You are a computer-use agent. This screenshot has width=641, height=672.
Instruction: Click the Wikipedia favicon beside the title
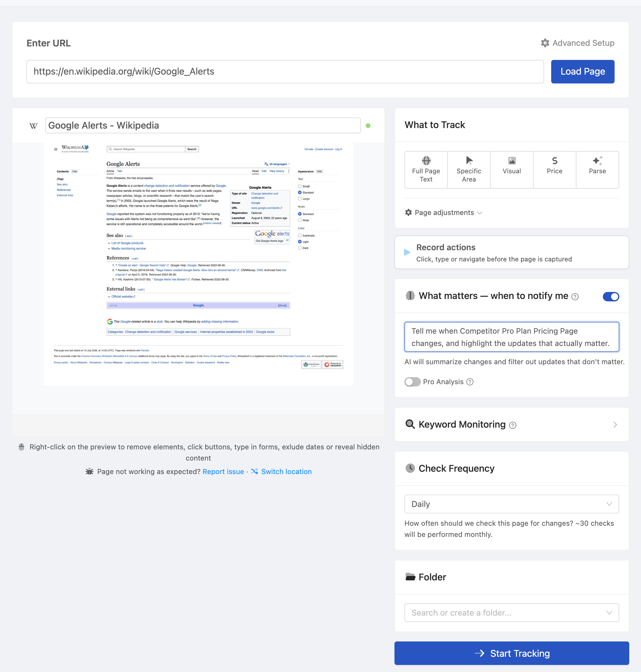tap(33, 126)
